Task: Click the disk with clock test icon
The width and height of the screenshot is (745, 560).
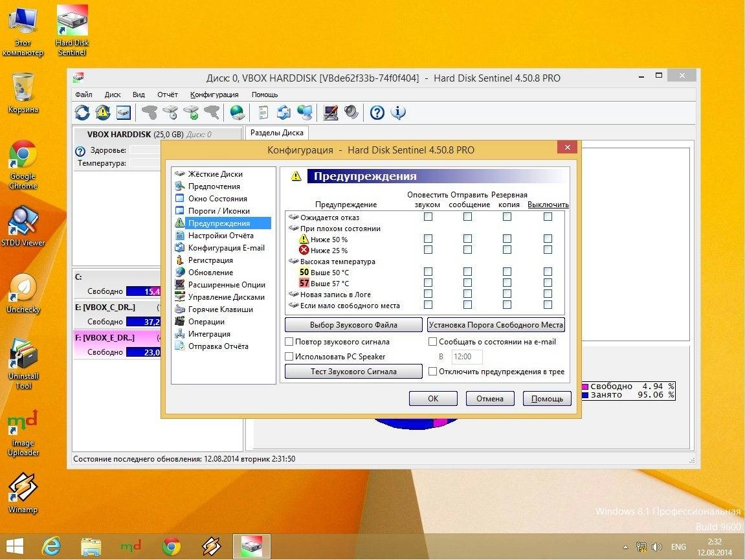Action: click(x=171, y=113)
